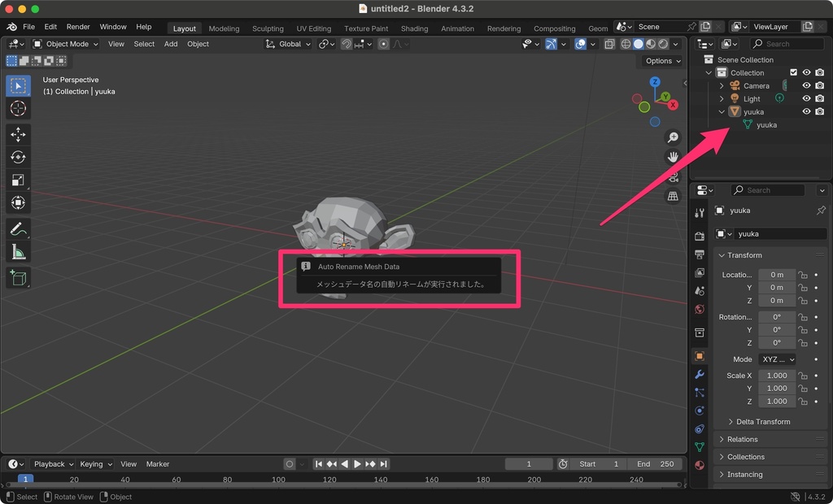Hide the Light object in the outliner
This screenshot has height=504, width=833.
point(806,98)
